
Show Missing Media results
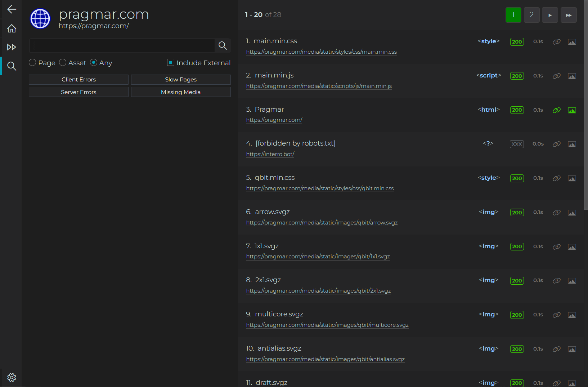pos(181,92)
